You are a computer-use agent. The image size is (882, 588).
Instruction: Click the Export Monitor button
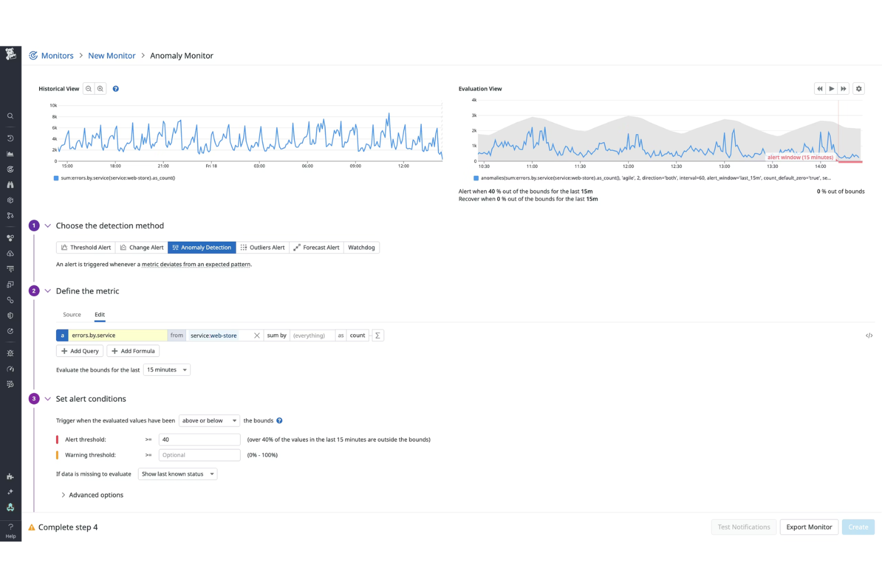[809, 527]
